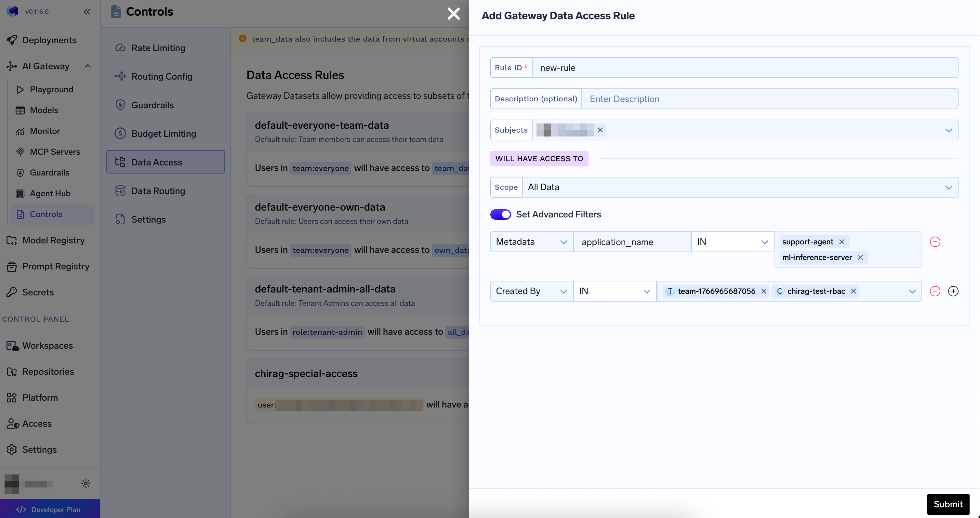Disable the Set Advanced Filters toggle
980x518 pixels.
500,214
